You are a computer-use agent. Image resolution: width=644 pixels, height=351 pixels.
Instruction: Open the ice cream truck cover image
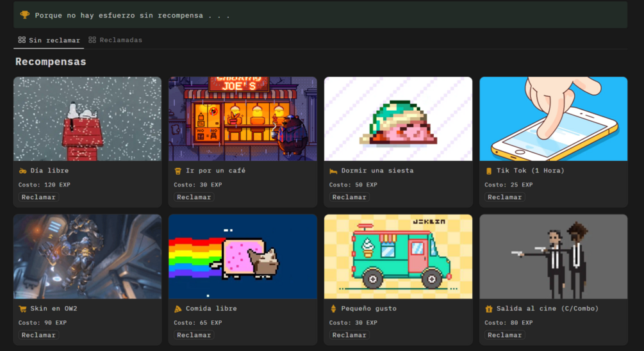click(x=398, y=257)
